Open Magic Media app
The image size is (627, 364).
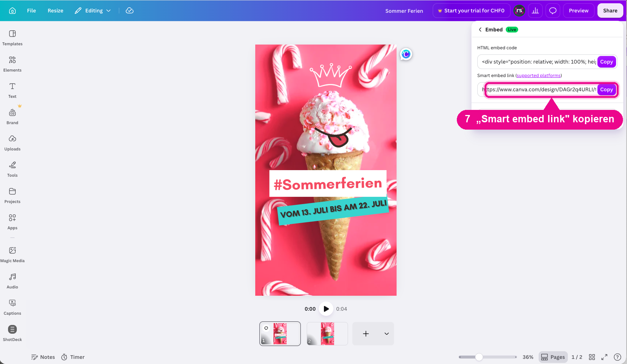pyautogui.click(x=12, y=254)
